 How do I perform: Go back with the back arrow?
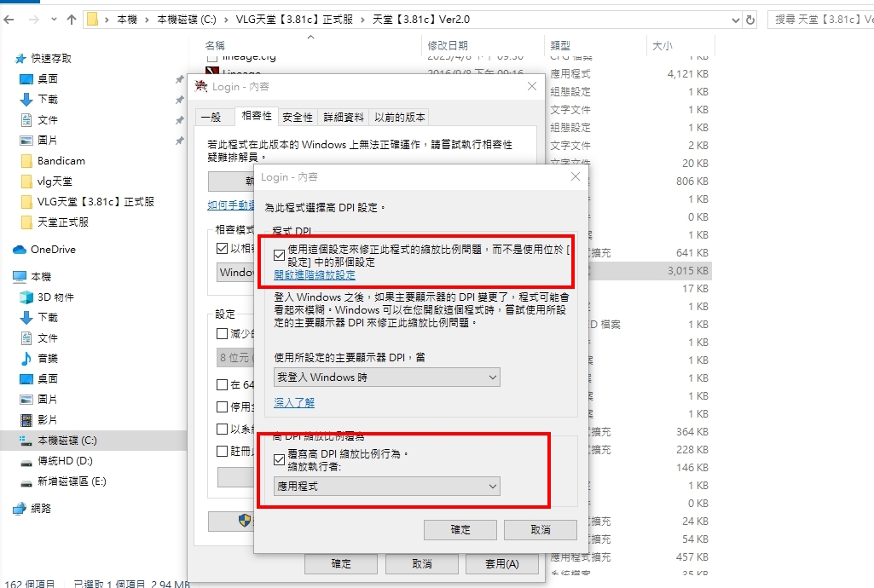click(x=9, y=20)
